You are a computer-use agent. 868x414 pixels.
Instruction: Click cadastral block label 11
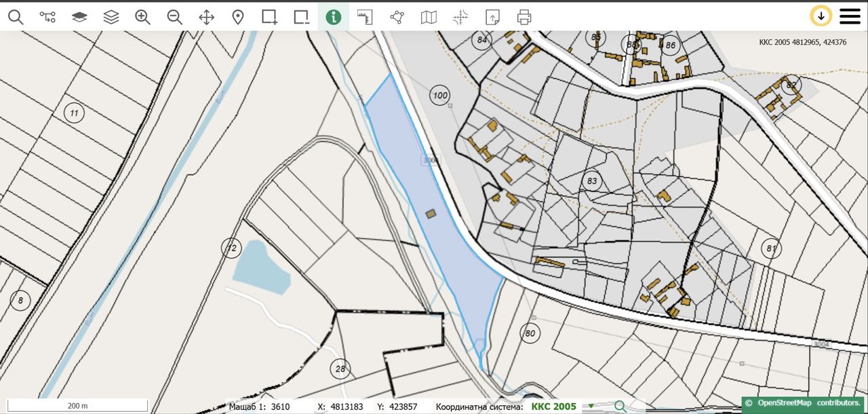pos(74,113)
